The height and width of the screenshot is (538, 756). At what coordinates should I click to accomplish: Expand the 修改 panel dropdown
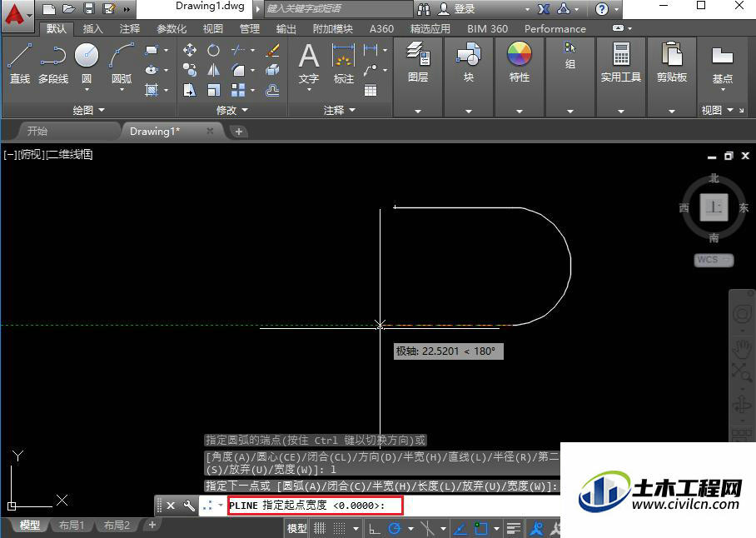pos(232,110)
